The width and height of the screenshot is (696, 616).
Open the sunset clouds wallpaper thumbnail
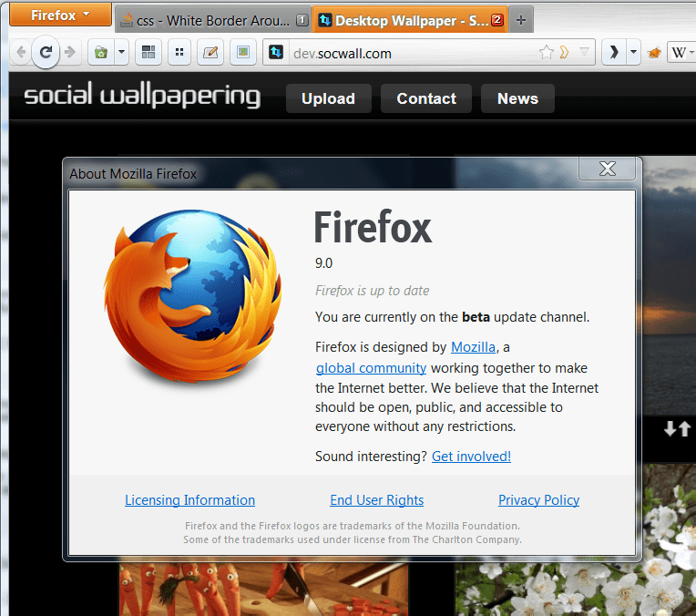pos(670,286)
